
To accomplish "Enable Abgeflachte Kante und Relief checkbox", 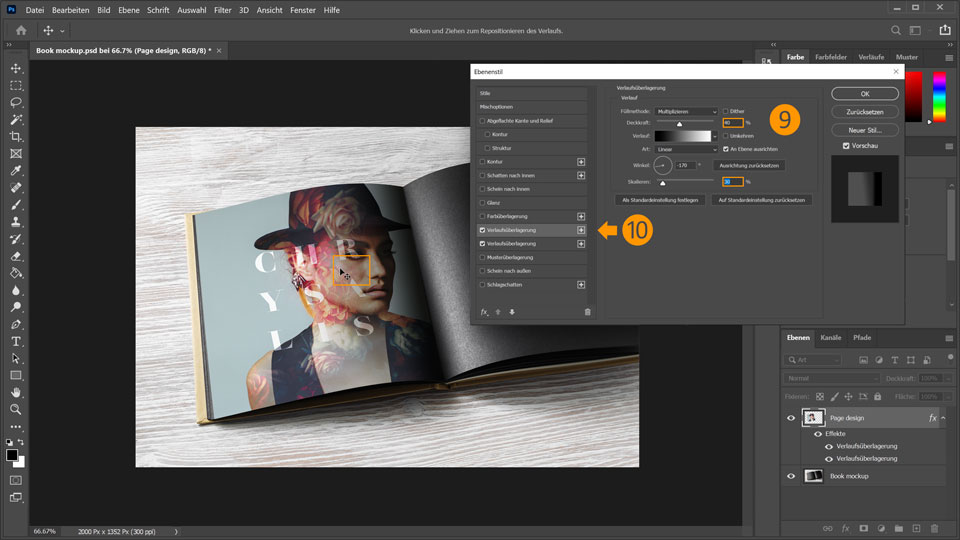I will tap(482, 121).
